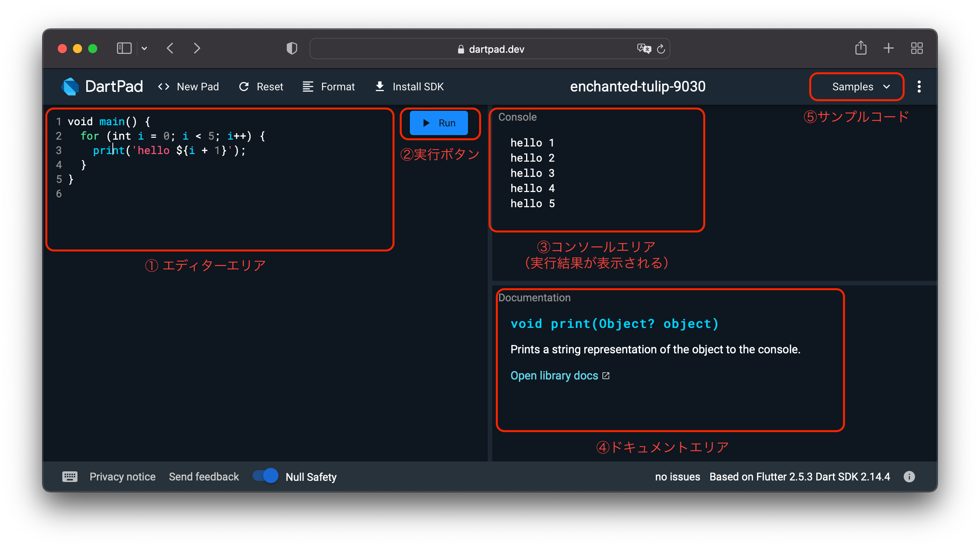Viewport: 980px width, 548px height.
Task: Click the Null Safety label
Action: pyautogui.click(x=311, y=477)
